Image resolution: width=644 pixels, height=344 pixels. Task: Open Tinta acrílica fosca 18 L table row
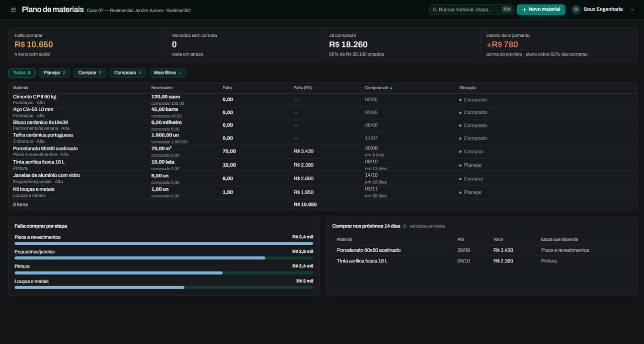click(323, 165)
